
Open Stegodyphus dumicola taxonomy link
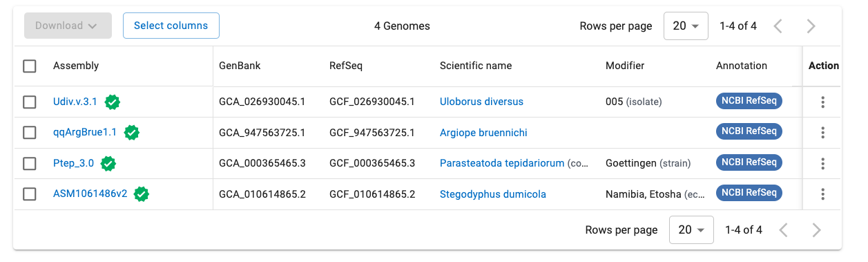pos(493,194)
